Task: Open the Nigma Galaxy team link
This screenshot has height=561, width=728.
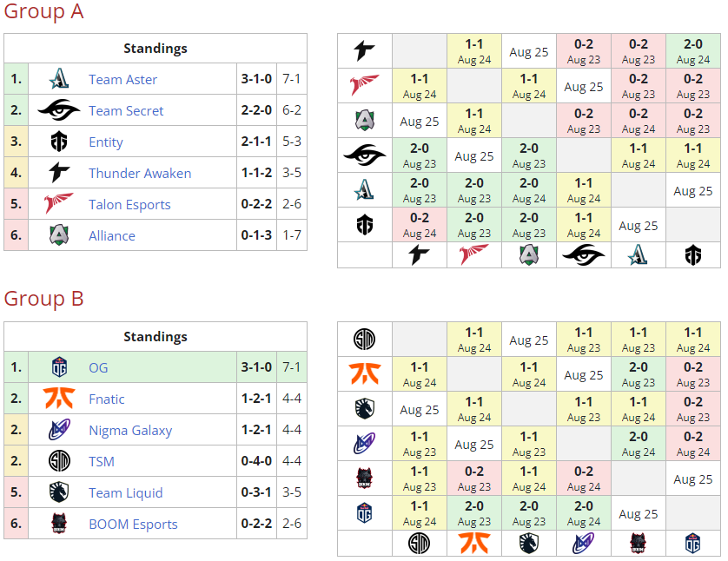Action: [x=130, y=430]
